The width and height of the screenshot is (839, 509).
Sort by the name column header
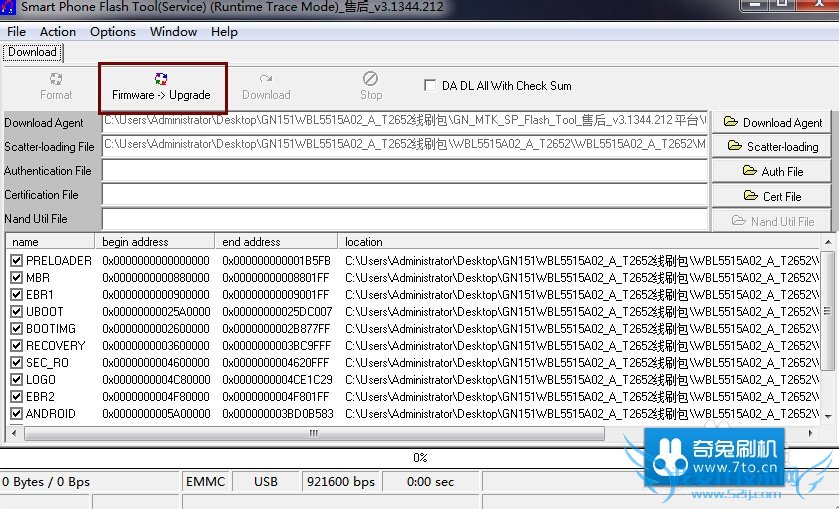tap(50, 242)
